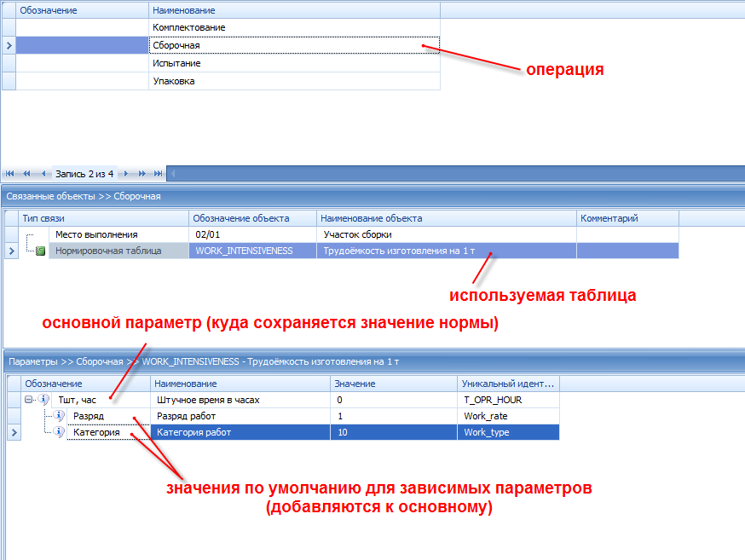
Task: Click WORK_INTENSIVENESS designation cell
Action: [x=253, y=251]
